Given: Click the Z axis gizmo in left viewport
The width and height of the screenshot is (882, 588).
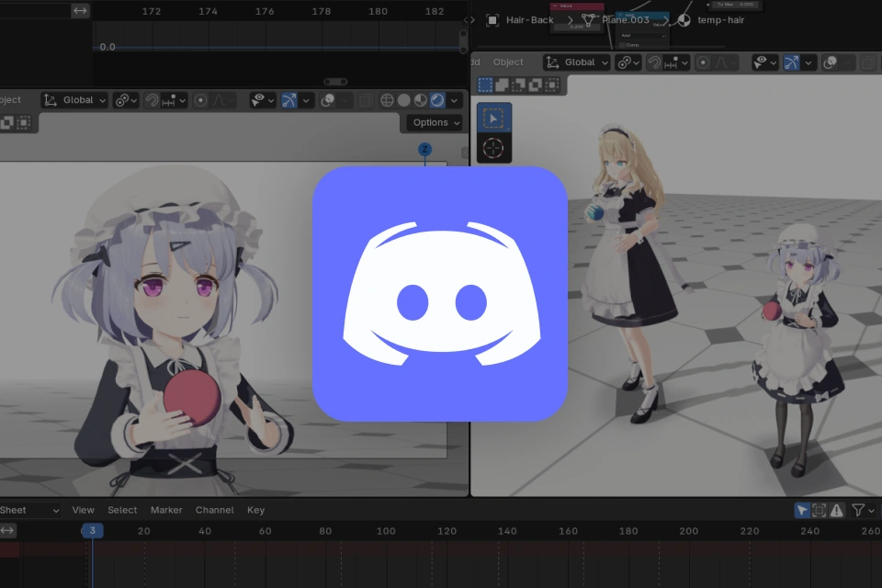Looking at the screenshot, I should tap(424, 149).
